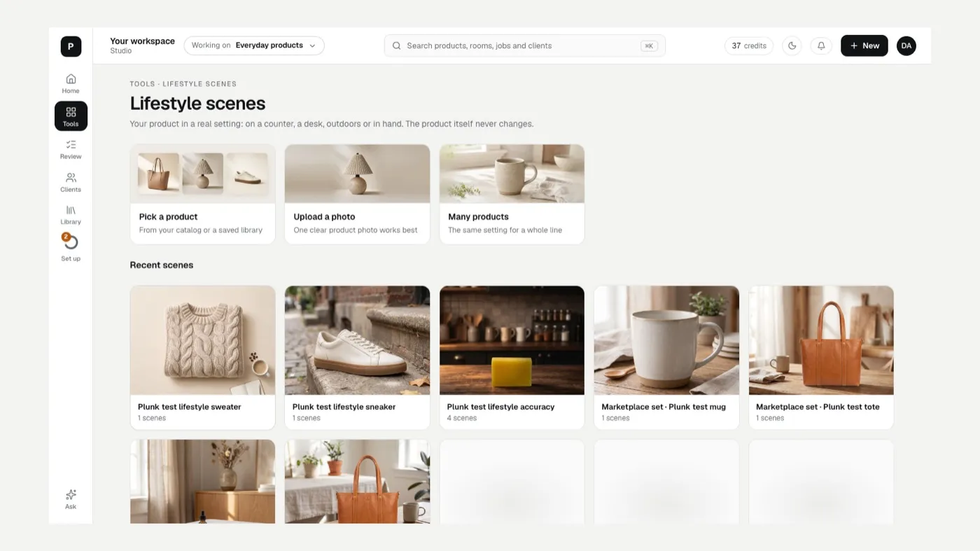Screen dimensions: 980x551
Task: Click the '4 scenes' count text
Action: click(x=462, y=418)
